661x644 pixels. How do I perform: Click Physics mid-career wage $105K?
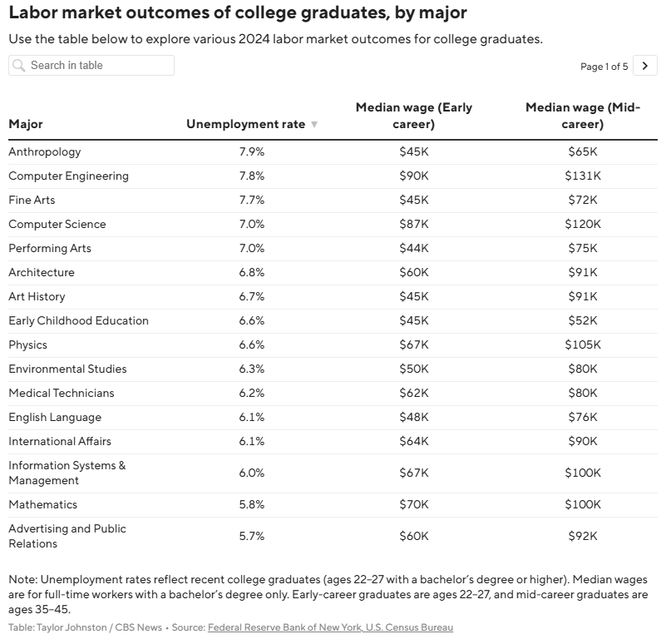pos(583,345)
